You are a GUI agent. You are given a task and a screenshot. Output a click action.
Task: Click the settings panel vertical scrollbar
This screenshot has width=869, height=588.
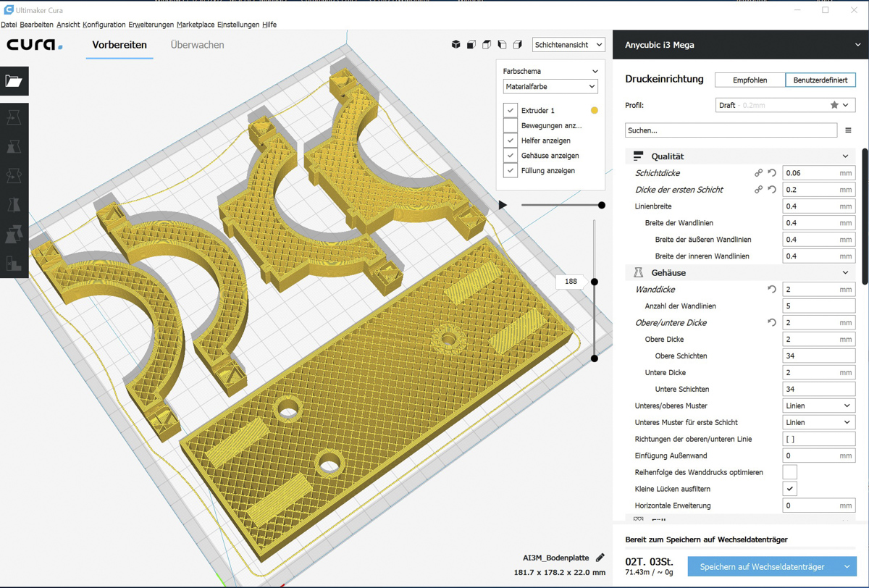tap(865, 216)
